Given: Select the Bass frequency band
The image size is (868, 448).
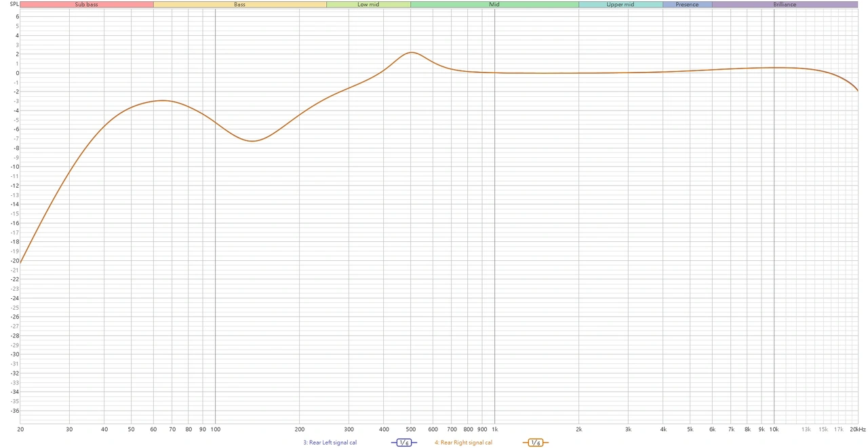Looking at the screenshot, I should point(239,5).
